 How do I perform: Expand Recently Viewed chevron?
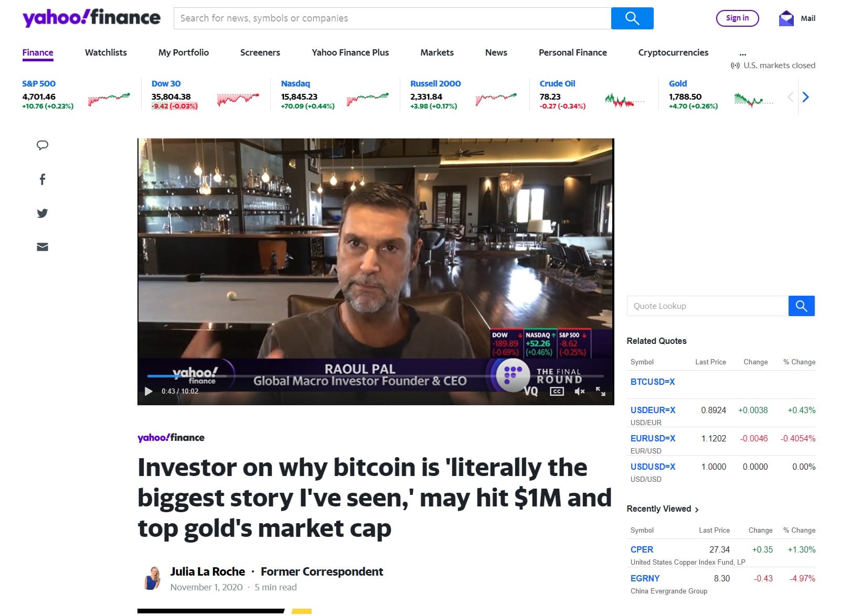(697, 510)
